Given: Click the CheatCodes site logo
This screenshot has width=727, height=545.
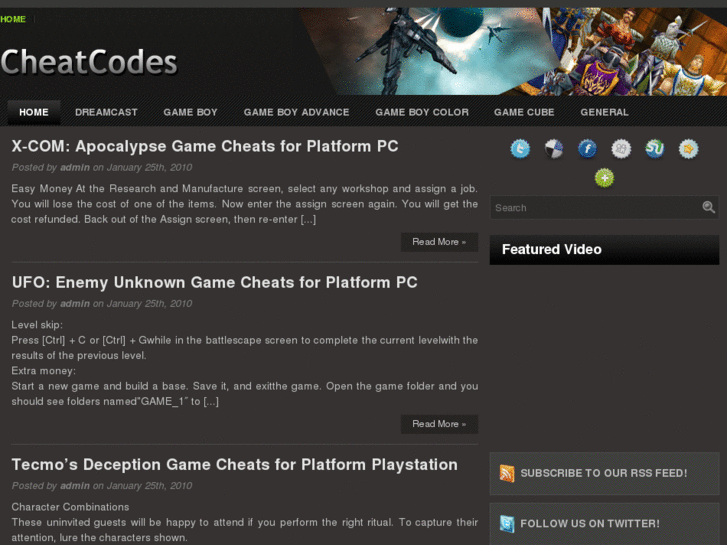Looking at the screenshot, I should coord(89,62).
